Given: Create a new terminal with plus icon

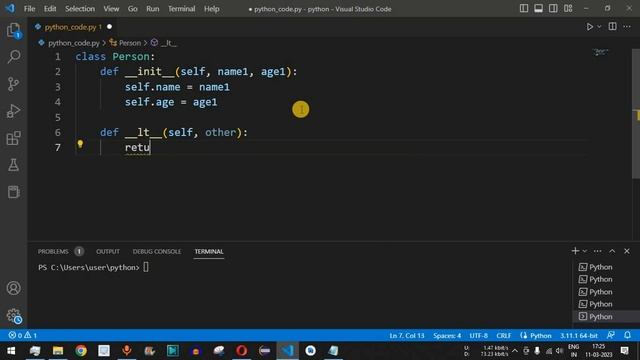Looking at the screenshot, I should (x=575, y=251).
